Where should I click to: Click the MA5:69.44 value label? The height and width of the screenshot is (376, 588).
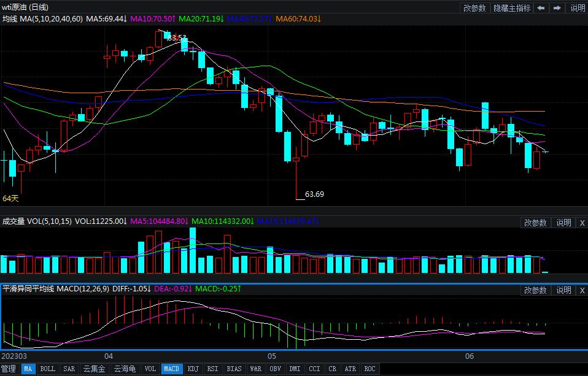coord(107,19)
